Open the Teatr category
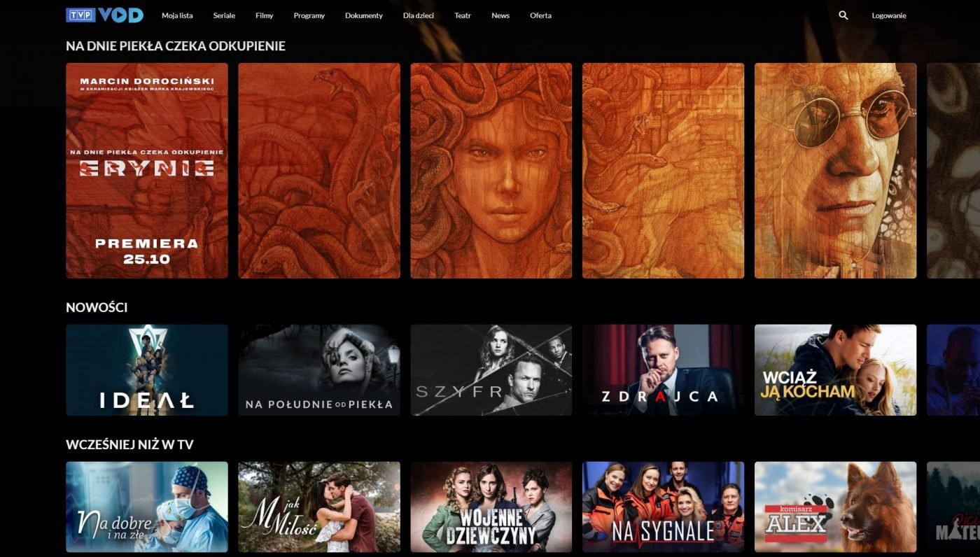 463,15
